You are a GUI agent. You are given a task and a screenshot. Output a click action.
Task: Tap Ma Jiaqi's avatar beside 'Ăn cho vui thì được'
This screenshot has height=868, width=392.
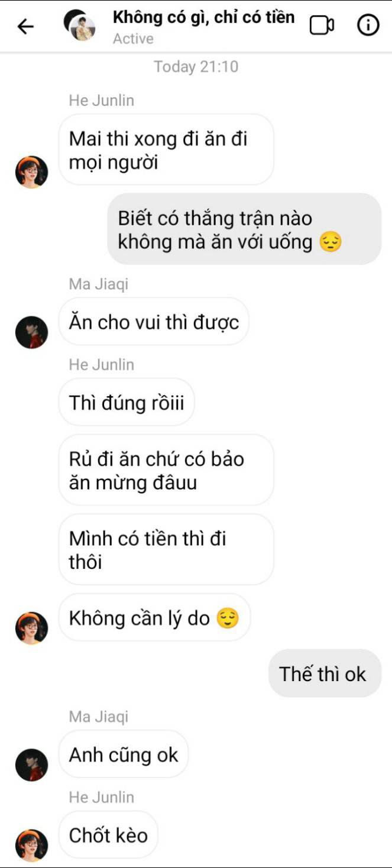click(x=31, y=332)
